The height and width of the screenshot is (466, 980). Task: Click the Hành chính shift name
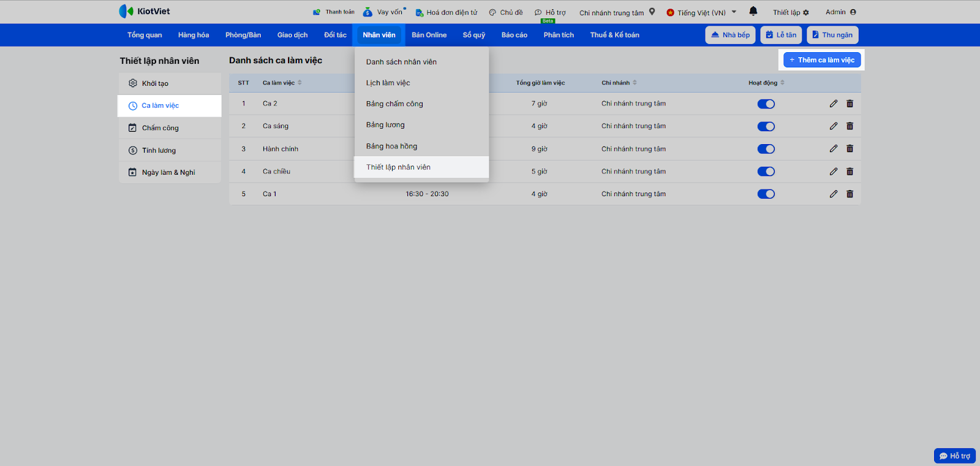click(x=281, y=149)
